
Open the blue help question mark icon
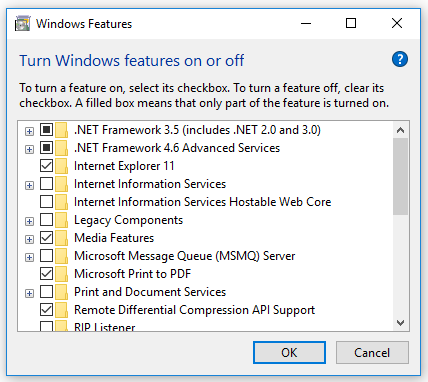click(400, 60)
